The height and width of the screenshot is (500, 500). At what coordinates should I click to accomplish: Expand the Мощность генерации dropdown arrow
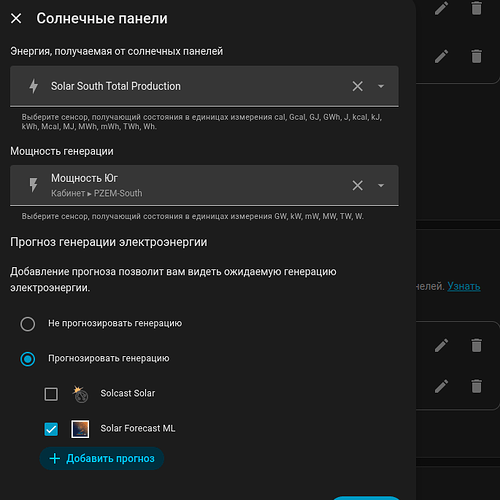[381, 185]
